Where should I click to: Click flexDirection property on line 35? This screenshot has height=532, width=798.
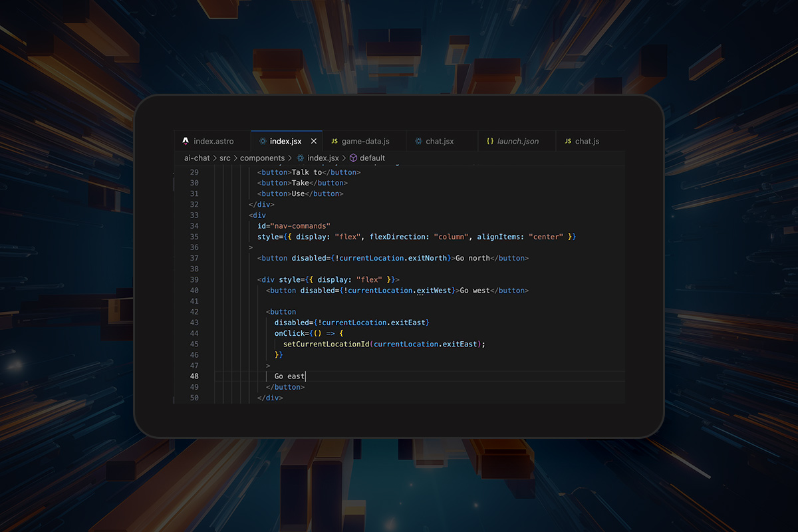click(x=399, y=237)
